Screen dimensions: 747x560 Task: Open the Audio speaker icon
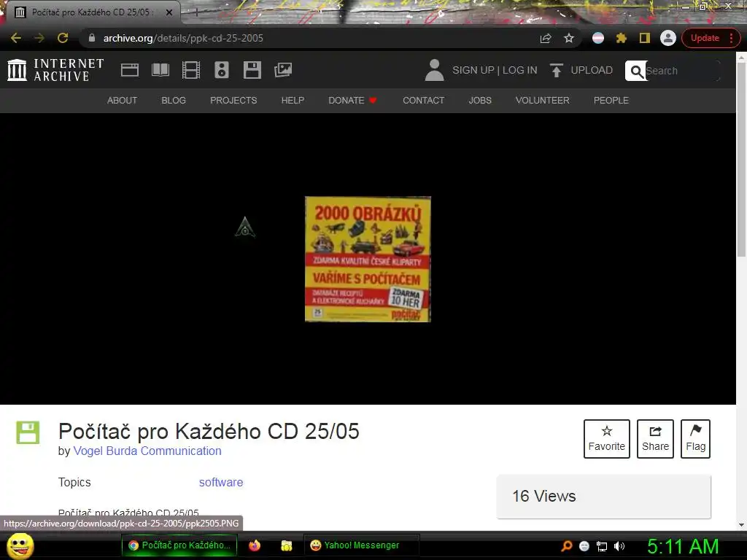click(x=222, y=70)
